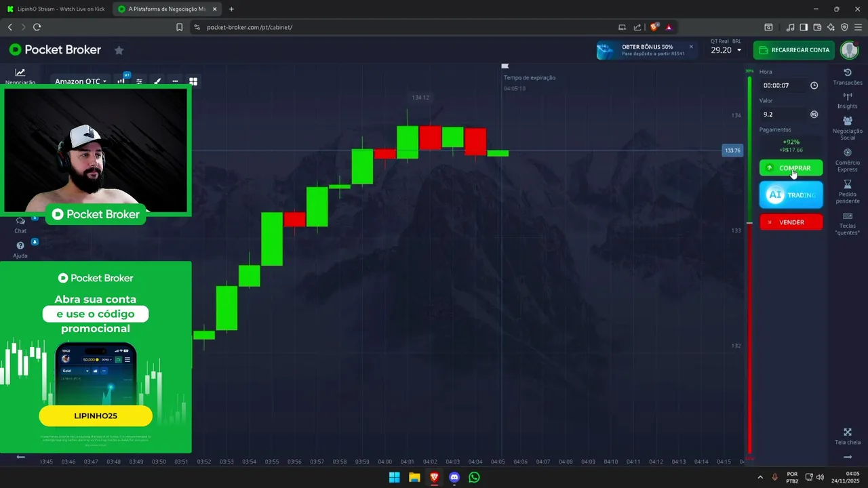
Task: Select the Pocket Broker platform tab
Action: click(166, 9)
